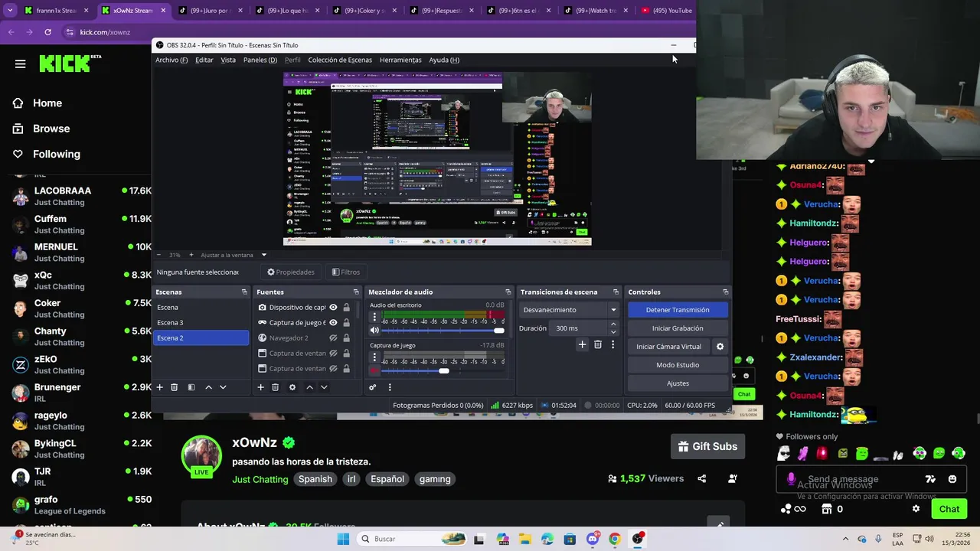
Task: Open Windows Start menu
Action: pyautogui.click(x=343, y=539)
